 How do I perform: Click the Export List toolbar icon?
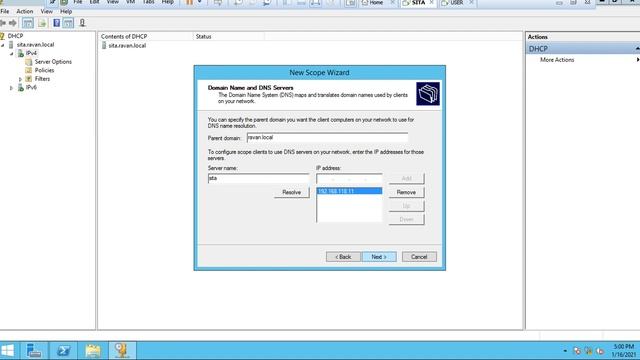(42, 23)
